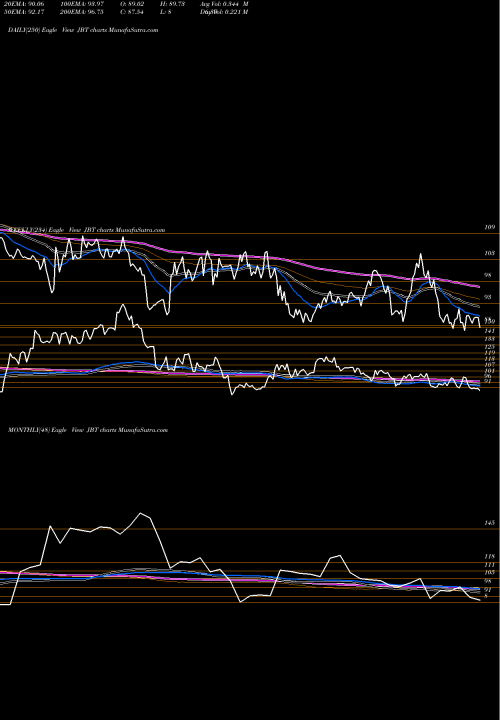Click the WEEKLY Eagle View chart title
This screenshot has height=720, width=500.
86,230
